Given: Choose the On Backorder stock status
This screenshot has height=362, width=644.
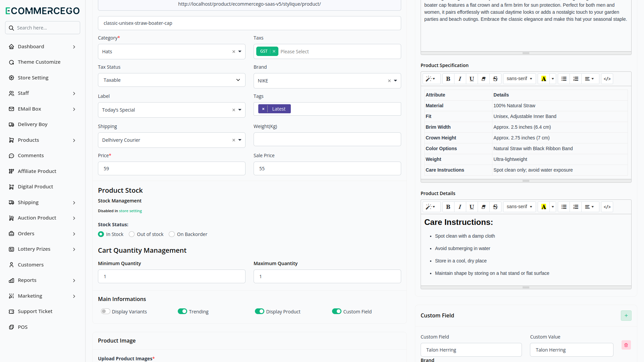Looking at the screenshot, I should click(172, 234).
